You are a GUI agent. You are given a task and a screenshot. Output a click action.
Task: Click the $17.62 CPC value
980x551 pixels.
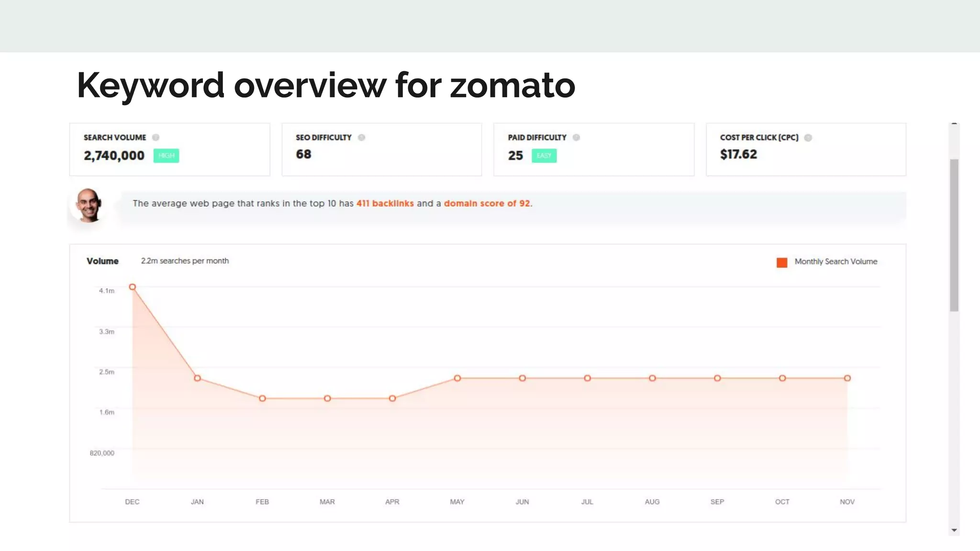point(738,154)
